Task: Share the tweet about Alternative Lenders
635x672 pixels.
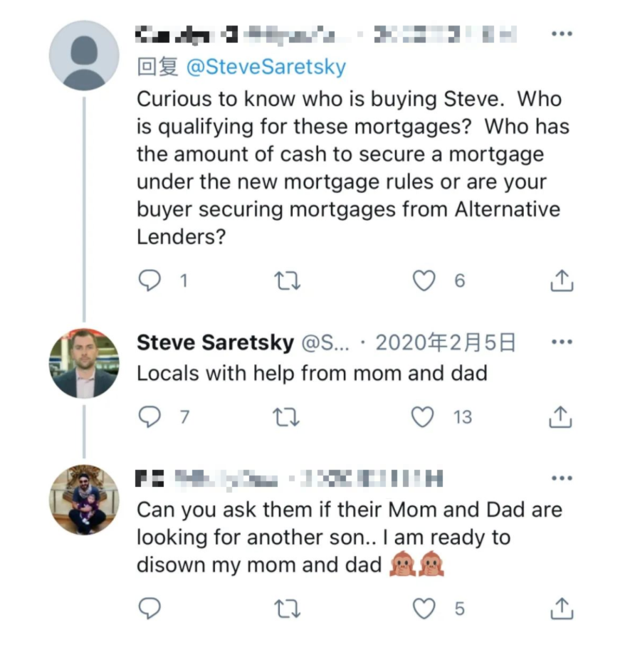Action: (x=561, y=280)
